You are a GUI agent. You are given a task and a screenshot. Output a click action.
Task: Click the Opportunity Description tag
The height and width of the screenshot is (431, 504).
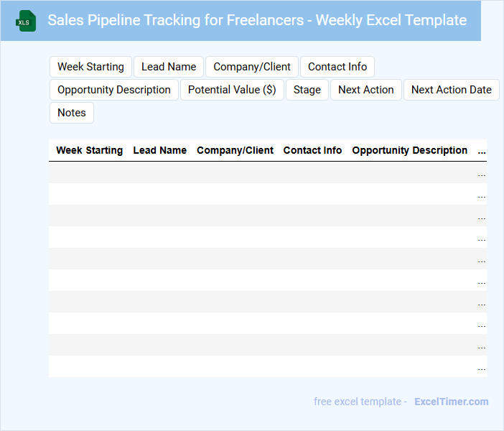114,90
